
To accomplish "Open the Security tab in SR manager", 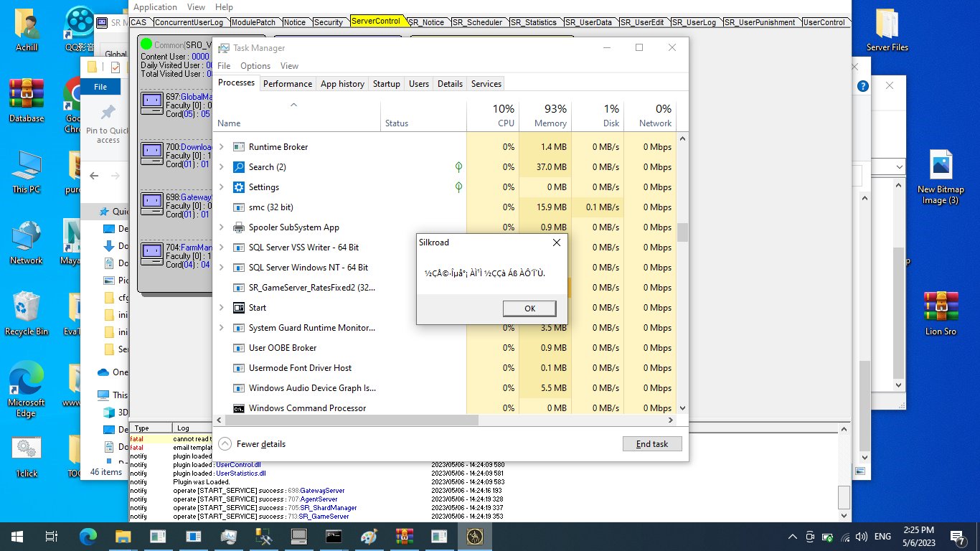I will [329, 22].
